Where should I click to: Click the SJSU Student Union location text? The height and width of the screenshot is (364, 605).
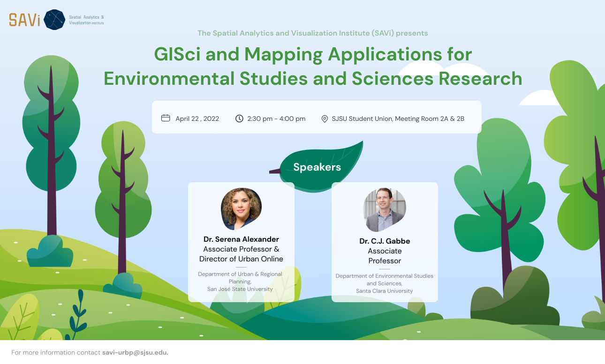(x=398, y=119)
